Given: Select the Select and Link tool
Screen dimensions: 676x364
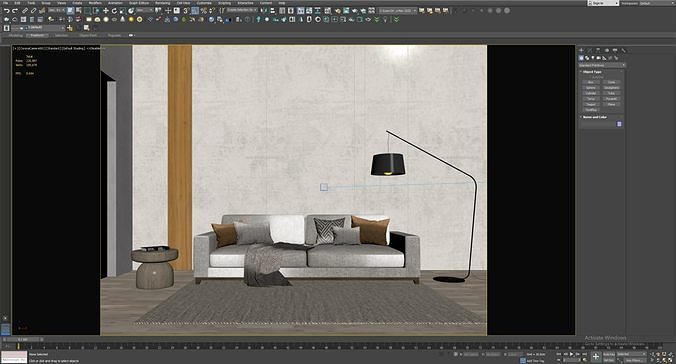Looking at the screenshot, I should 25,10.
